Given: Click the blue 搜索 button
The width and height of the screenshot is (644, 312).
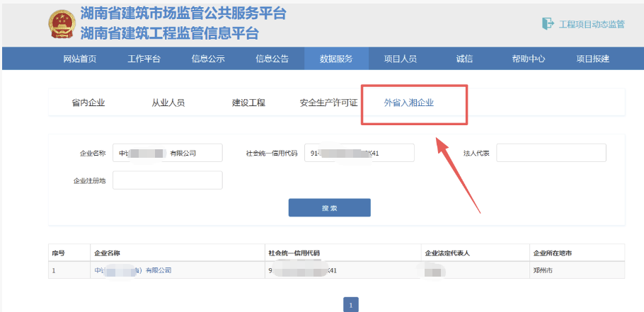Looking at the screenshot, I should click(329, 208).
